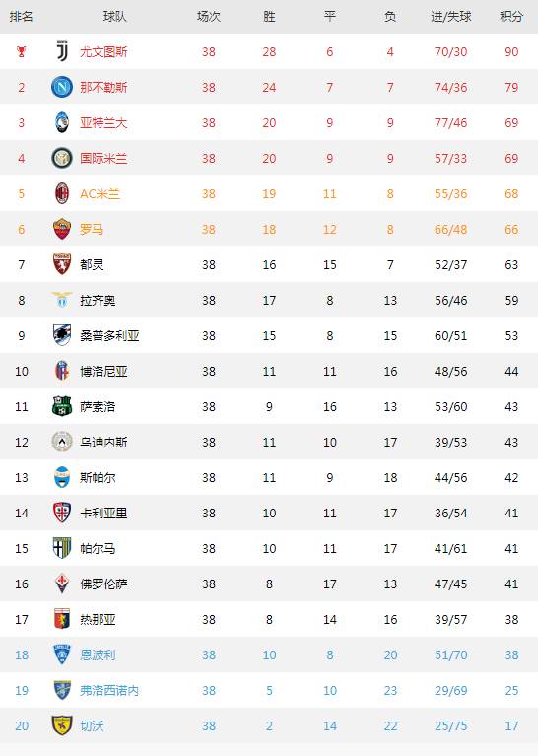538x756 pixels.
Task: Click the Atalanta team badge
Action: [x=62, y=122]
